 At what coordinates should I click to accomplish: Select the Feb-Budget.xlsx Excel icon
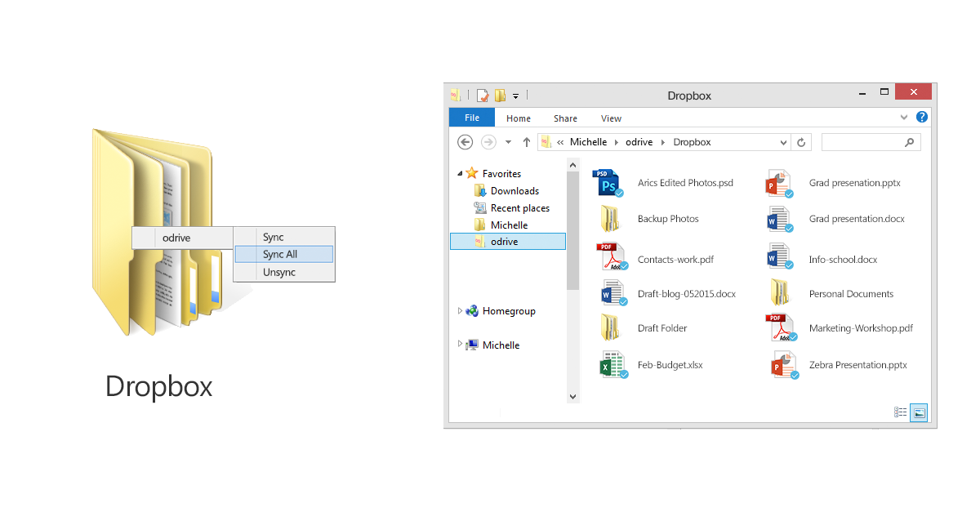pos(613,364)
